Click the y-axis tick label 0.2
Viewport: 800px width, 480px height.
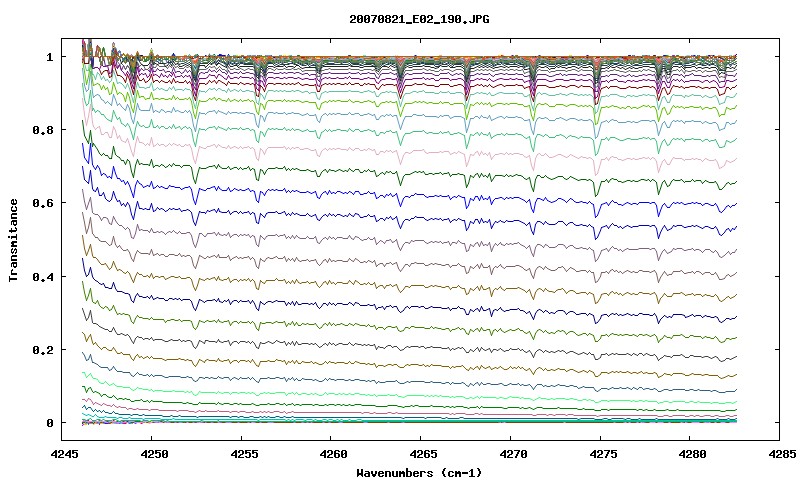[x=43, y=350]
